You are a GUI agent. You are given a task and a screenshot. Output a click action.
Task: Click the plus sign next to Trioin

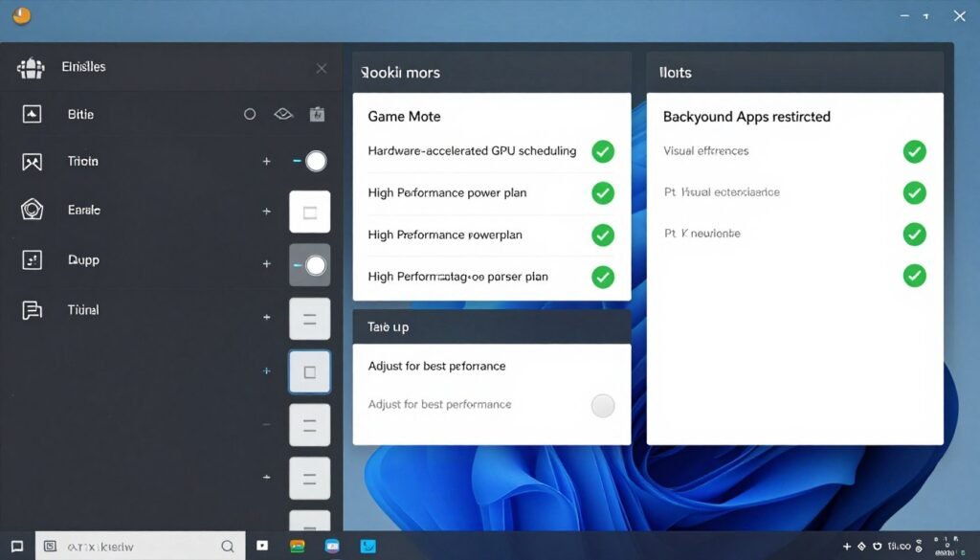click(266, 161)
